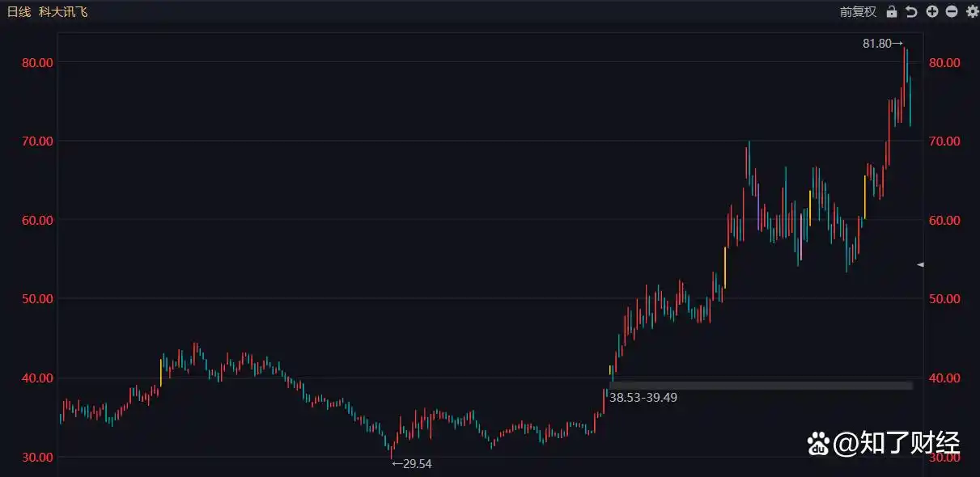
Task: Select the 日线 period label
Action: click(x=19, y=11)
